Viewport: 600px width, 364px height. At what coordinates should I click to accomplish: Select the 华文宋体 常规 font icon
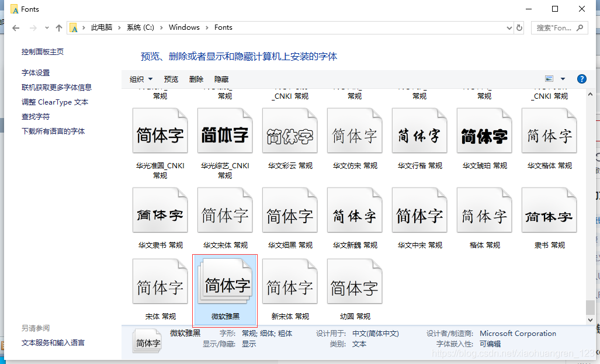tap(225, 210)
